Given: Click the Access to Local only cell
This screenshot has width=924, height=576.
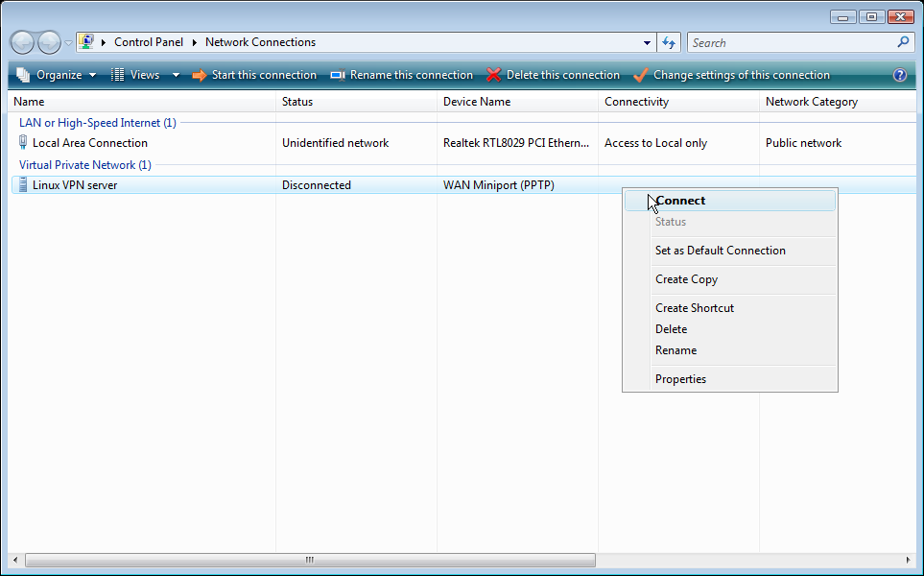Looking at the screenshot, I should click(x=656, y=143).
